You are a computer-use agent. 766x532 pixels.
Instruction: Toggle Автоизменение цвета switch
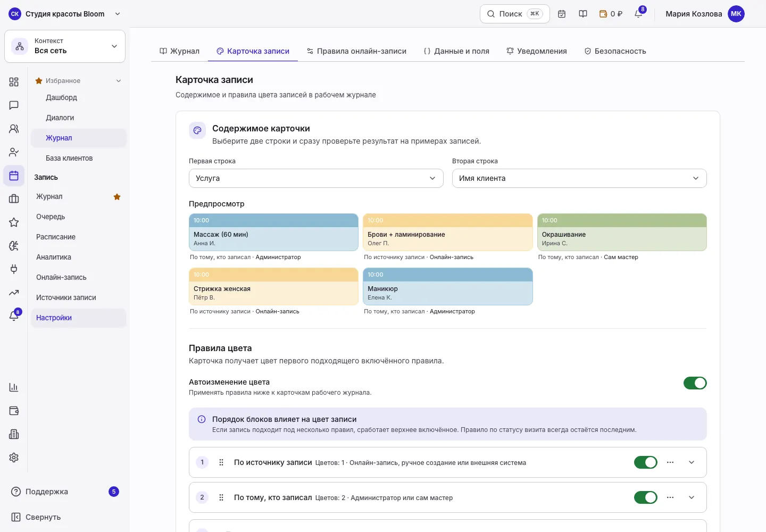point(695,383)
